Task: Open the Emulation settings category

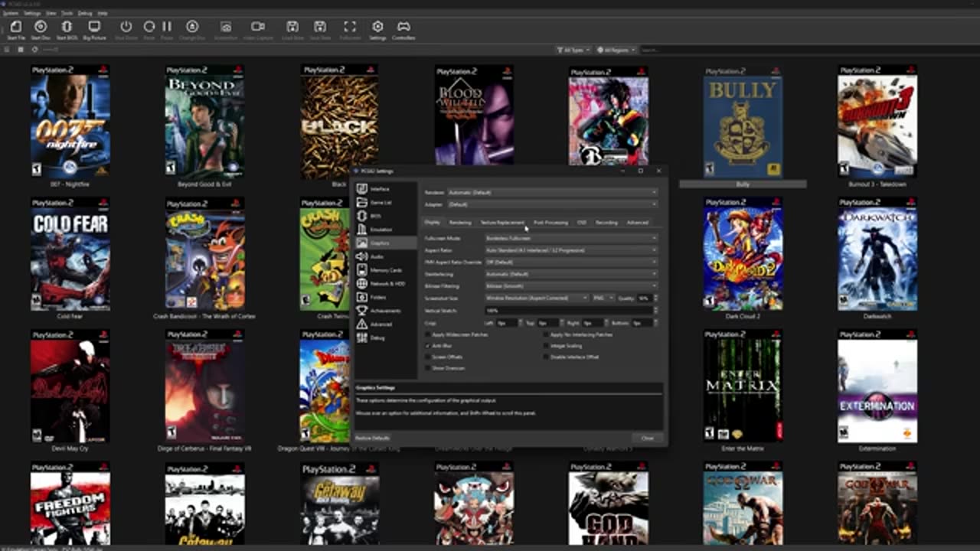Action: point(386,230)
